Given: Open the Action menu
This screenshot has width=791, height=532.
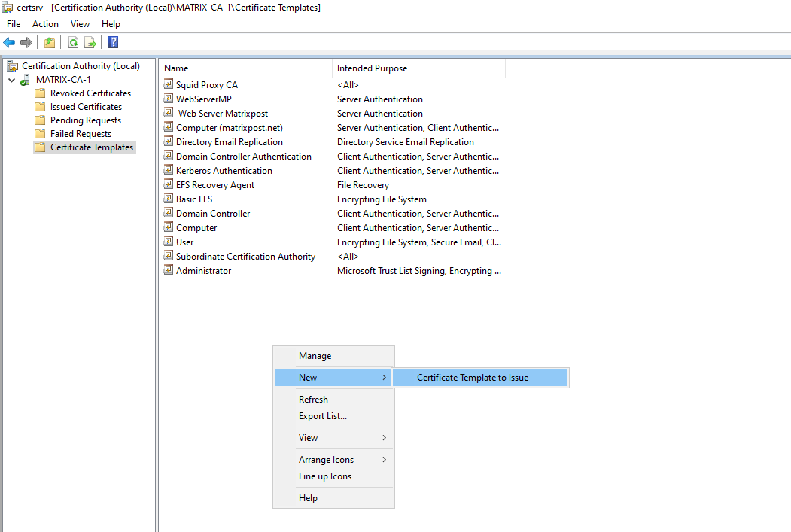Looking at the screenshot, I should [x=45, y=23].
